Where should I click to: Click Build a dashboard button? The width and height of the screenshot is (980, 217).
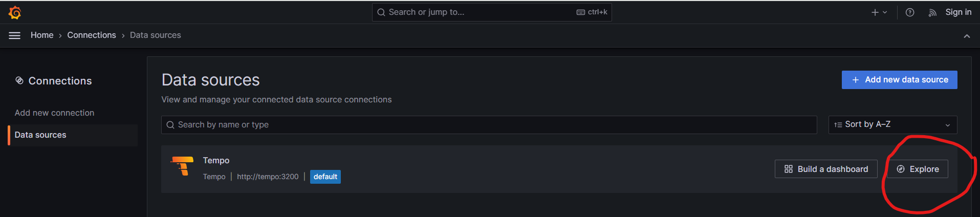click(x=825, y=169)
